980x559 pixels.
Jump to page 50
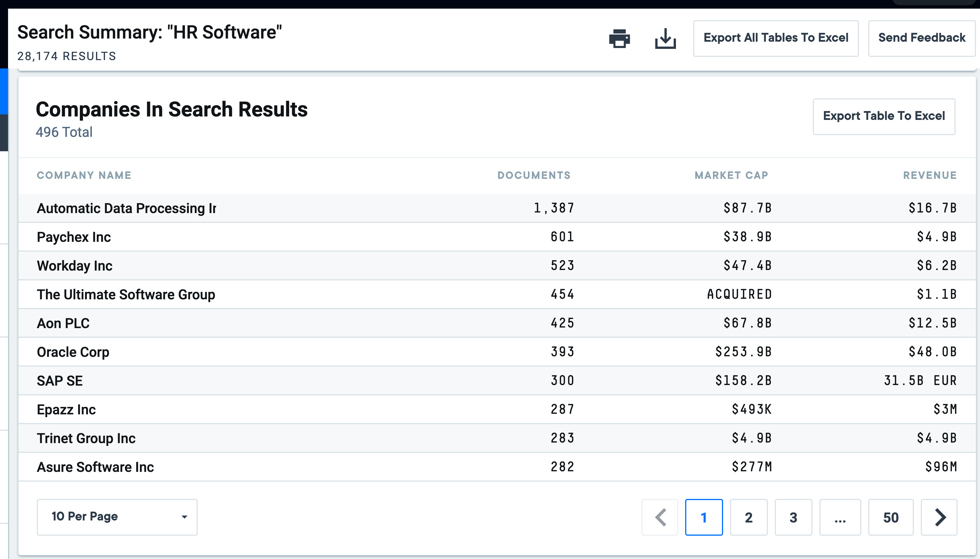tap(891, 517)
